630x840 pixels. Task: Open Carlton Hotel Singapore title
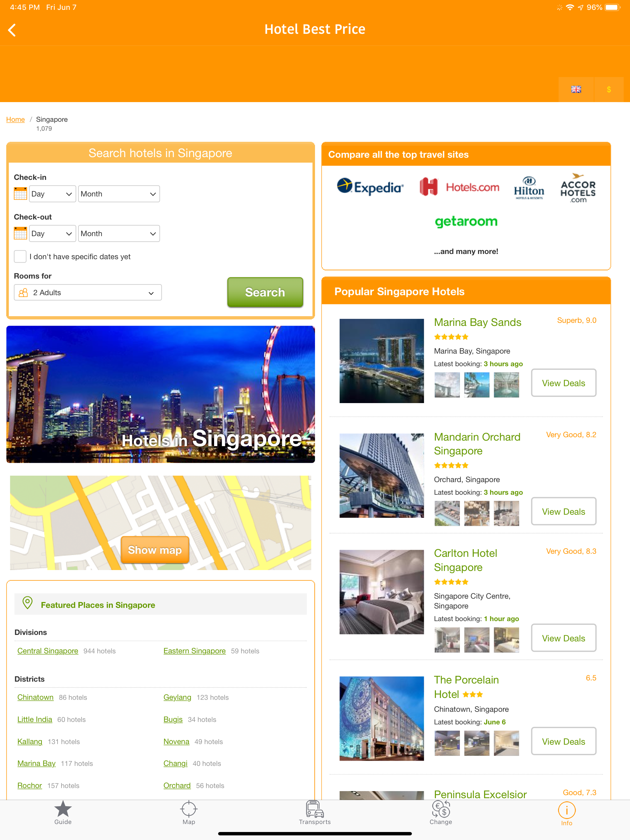pos(465,560)
